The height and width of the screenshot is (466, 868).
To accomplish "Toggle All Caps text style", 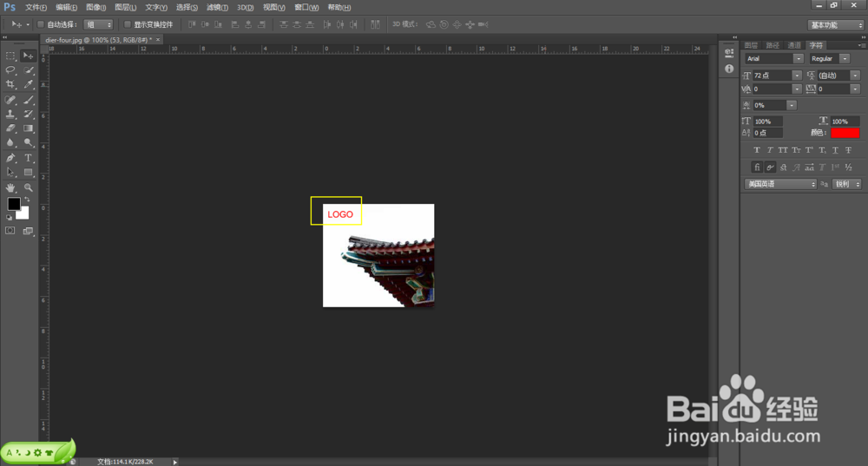I will [783, 150].
